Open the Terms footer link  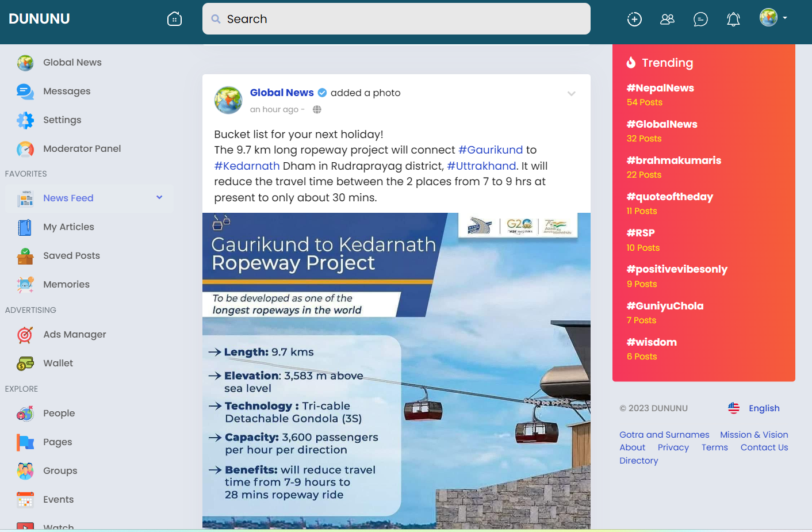[715, 447]
